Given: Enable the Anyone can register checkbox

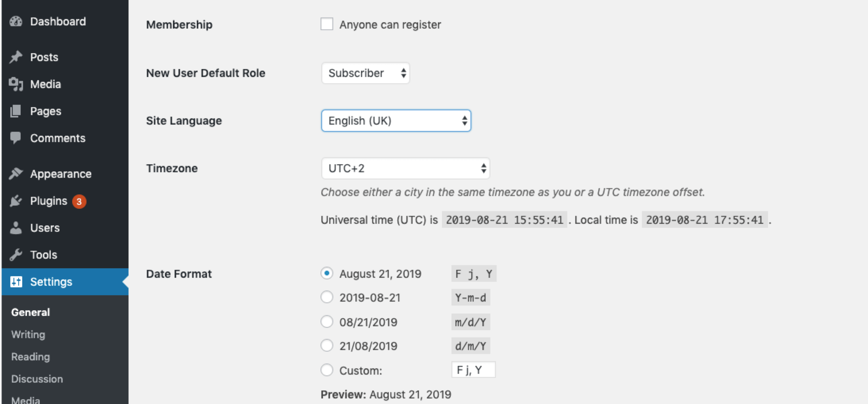Looking at the screenshot, I should tap(327, 24).
